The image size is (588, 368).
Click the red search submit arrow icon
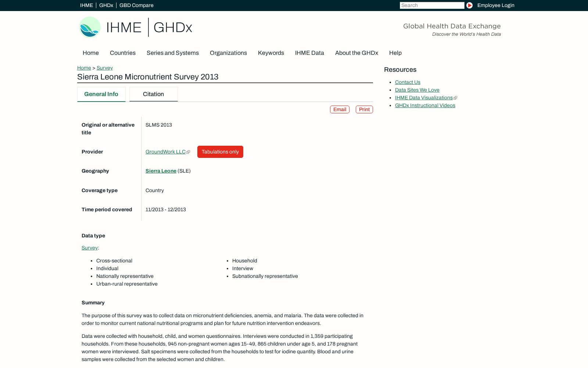click(x=469, y=5)
